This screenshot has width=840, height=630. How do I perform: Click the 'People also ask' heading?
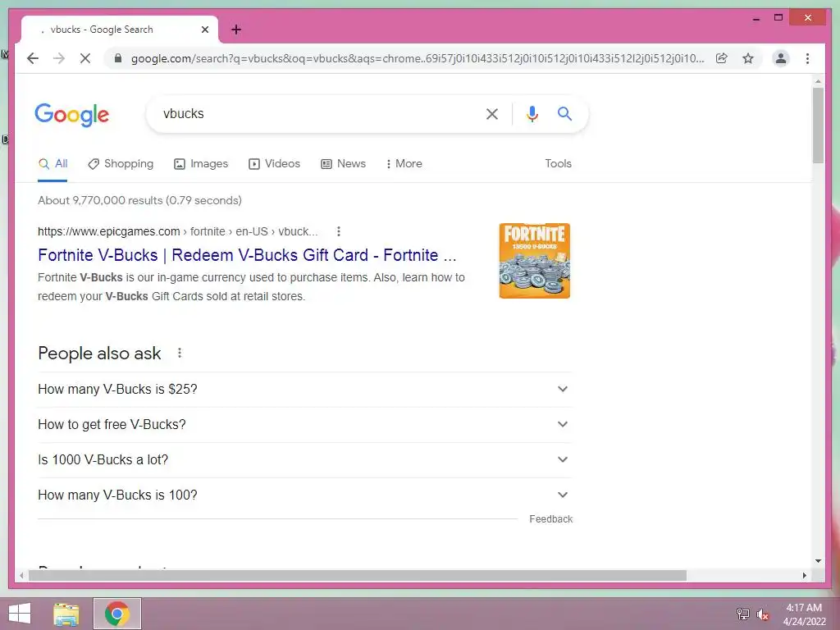[99, 353]
